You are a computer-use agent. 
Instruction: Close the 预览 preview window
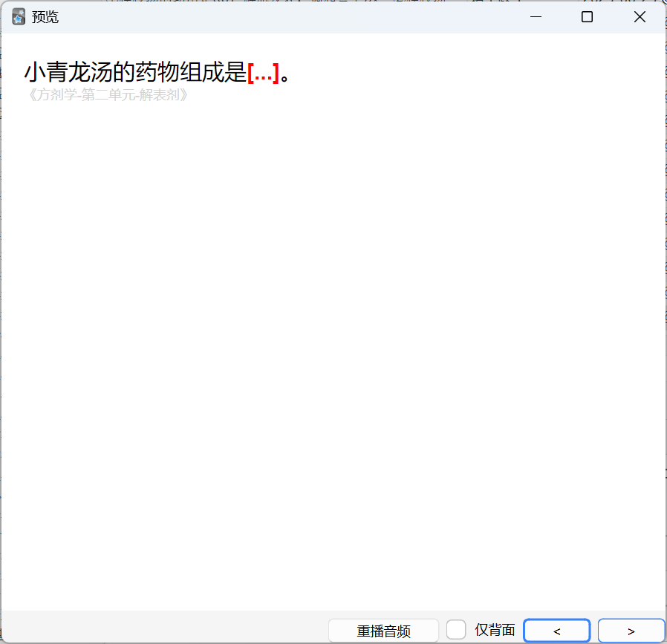coord(640,17)
